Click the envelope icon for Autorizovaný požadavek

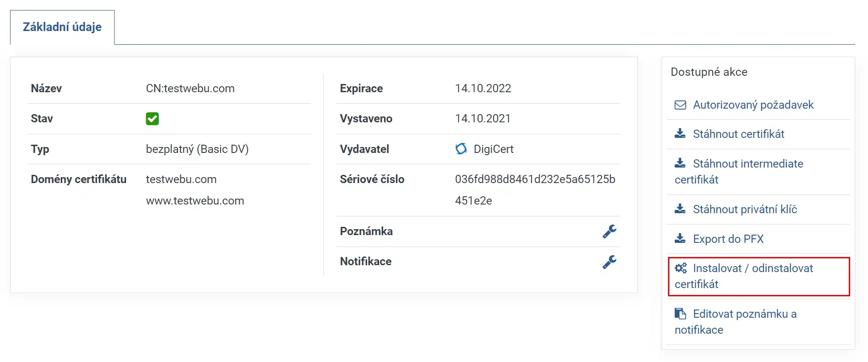(x=680, y=105)
